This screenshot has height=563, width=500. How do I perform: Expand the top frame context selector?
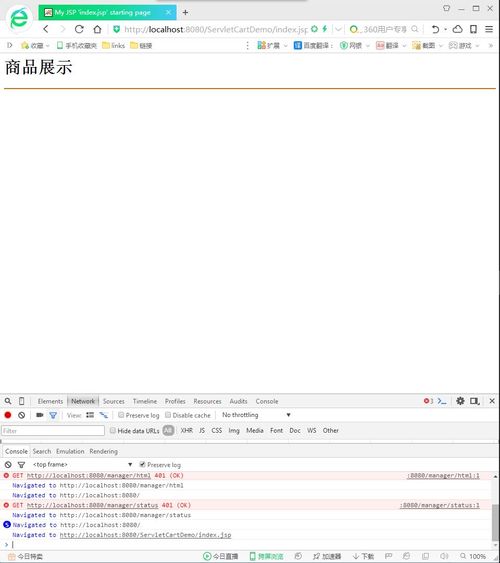82,464
